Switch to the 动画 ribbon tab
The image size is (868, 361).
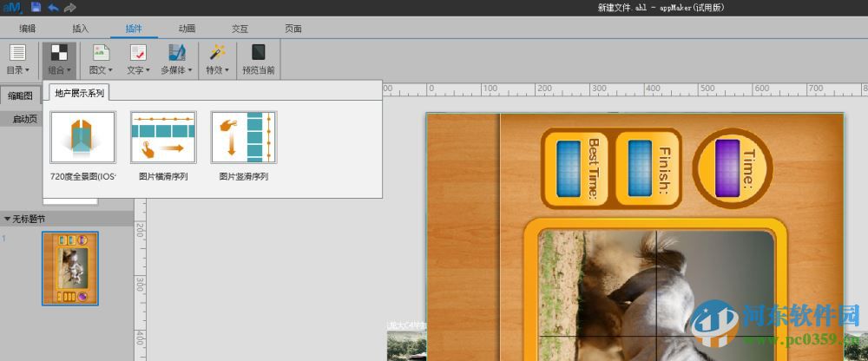[x=187, y=29]
